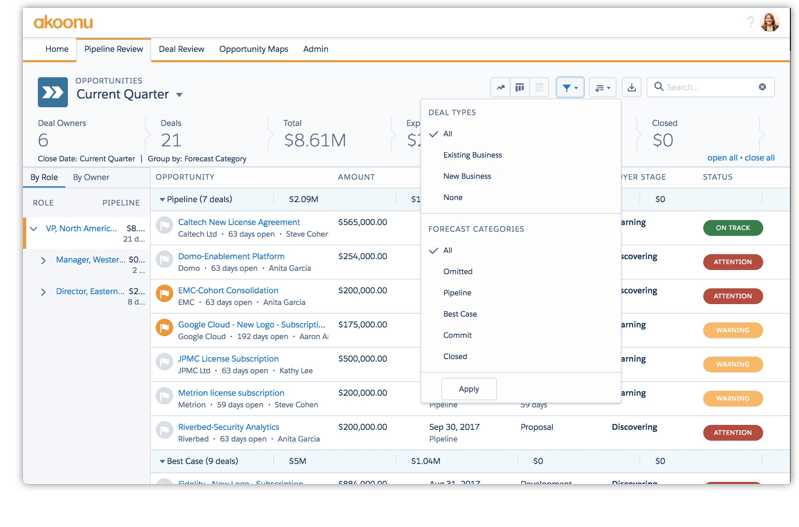This screenshot has height=527, width=799.
Task: Click the magnifier icon in search box
Action: tap(658, 87)
